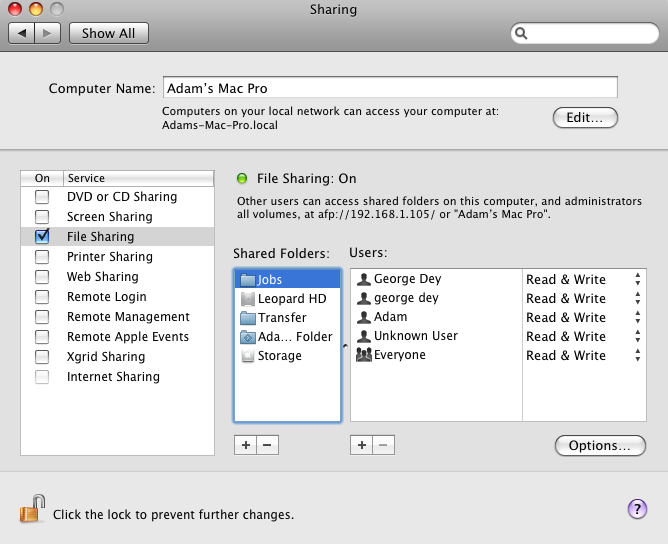Image resolution: width=668 pixels, height=544 pixels.
Task: Enable Remote Apple Events checkbox
Action: (x=42, y=337)
